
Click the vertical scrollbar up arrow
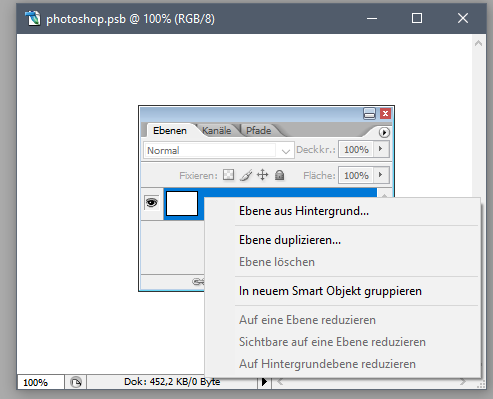[478, 43]
